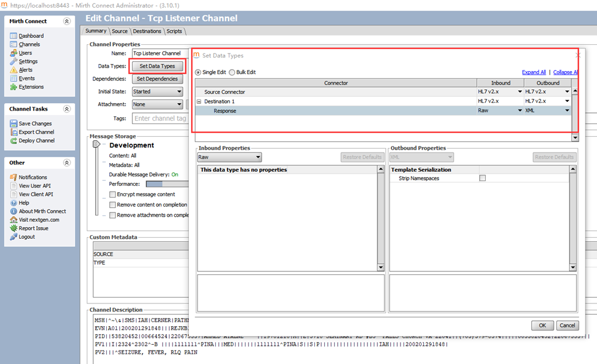Click the Outbound column header
The width and height of the screenshot is (597, 364).
(x=548, y=83)
